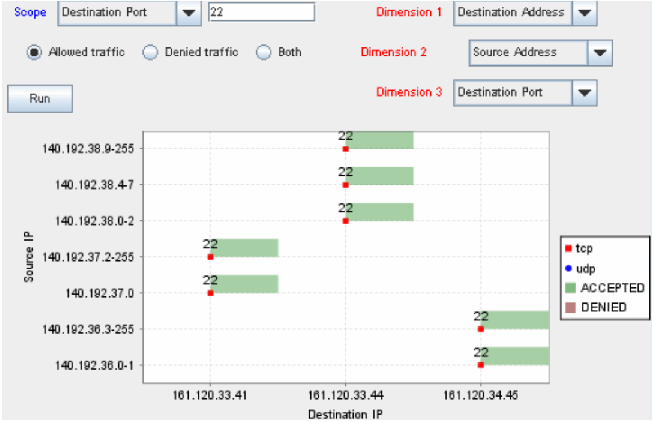Expand the Dimension 1 Destination Address dropdown

pos(586,13)
